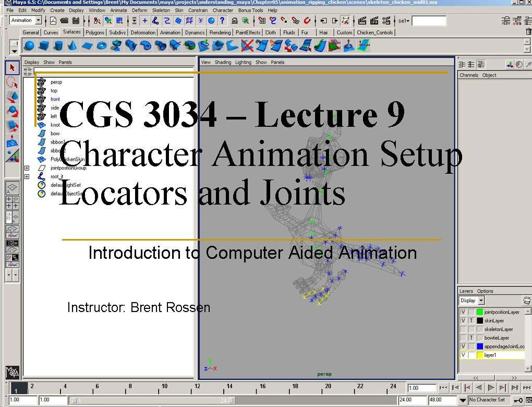Click play backwards button

(x=479, y=388)
